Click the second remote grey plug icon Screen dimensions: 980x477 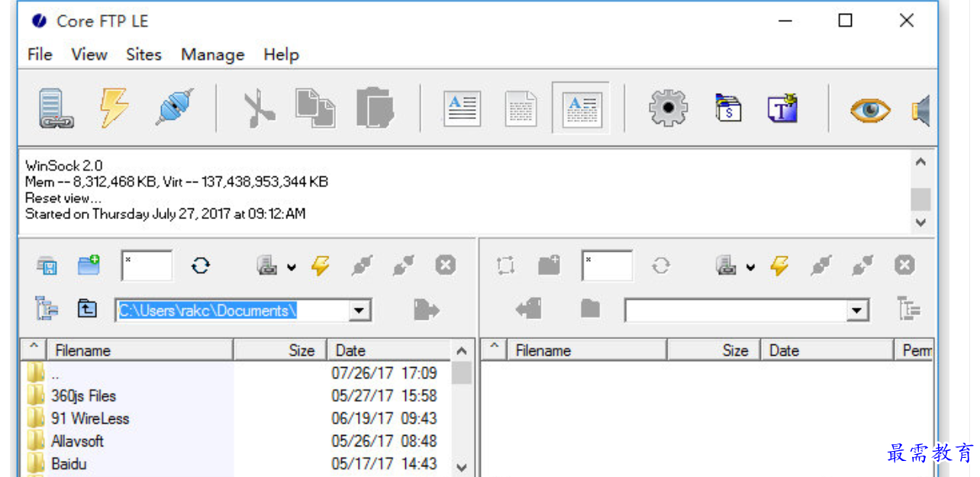(862, 265)
